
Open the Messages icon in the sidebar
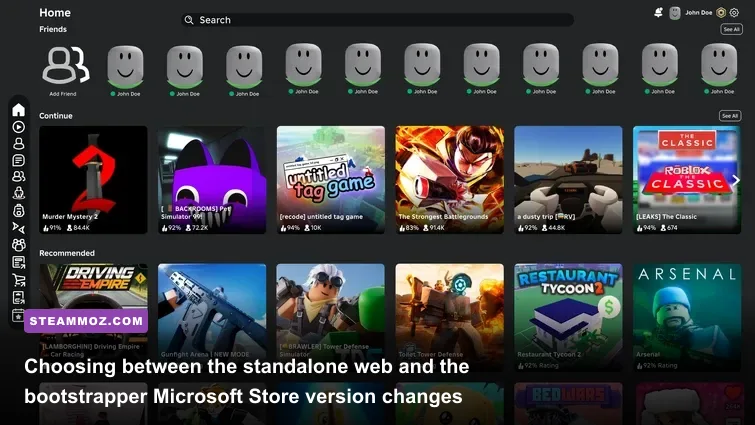pyautogui.click(x=18, y=160)
